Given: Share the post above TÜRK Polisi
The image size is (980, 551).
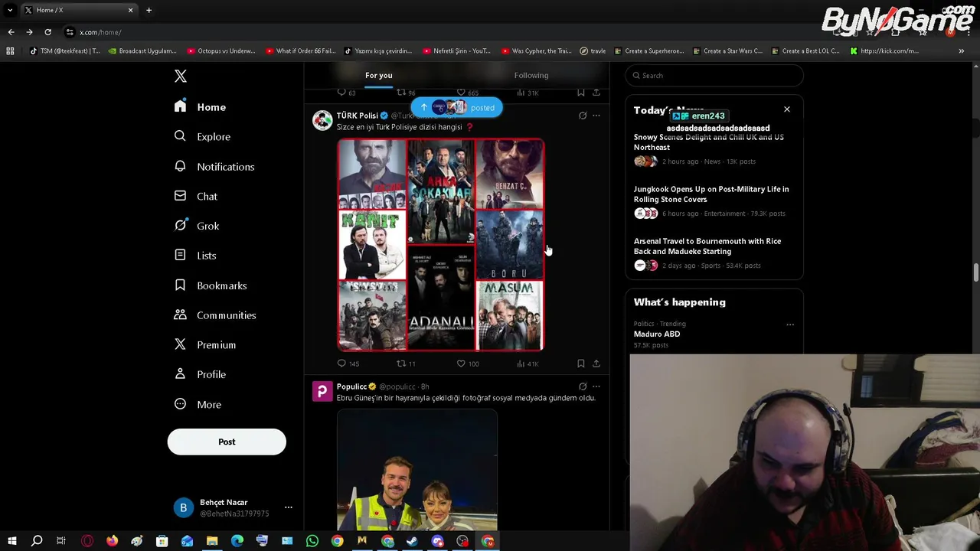Looking at the screenshot, I should point(596,93).
